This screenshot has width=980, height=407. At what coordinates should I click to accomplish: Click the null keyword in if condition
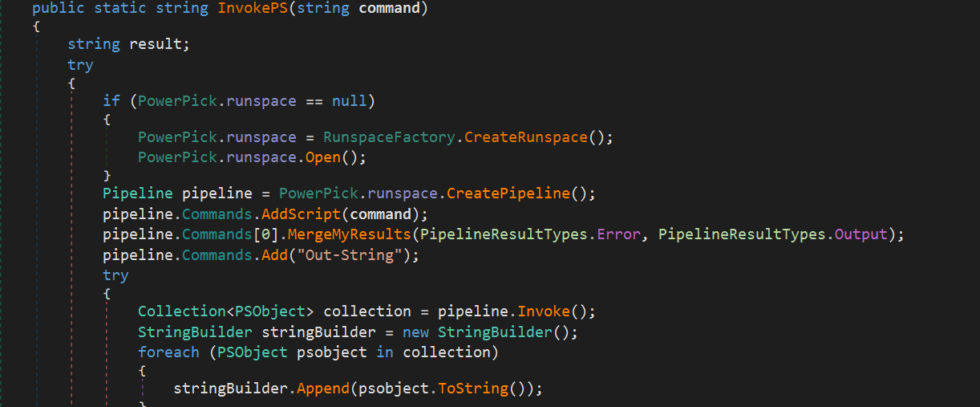[349, 101]
